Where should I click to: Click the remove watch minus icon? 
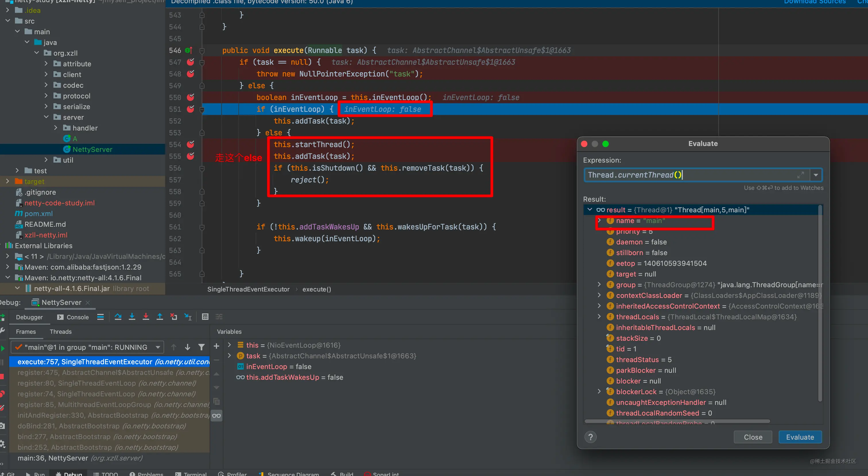click(217, 360)
